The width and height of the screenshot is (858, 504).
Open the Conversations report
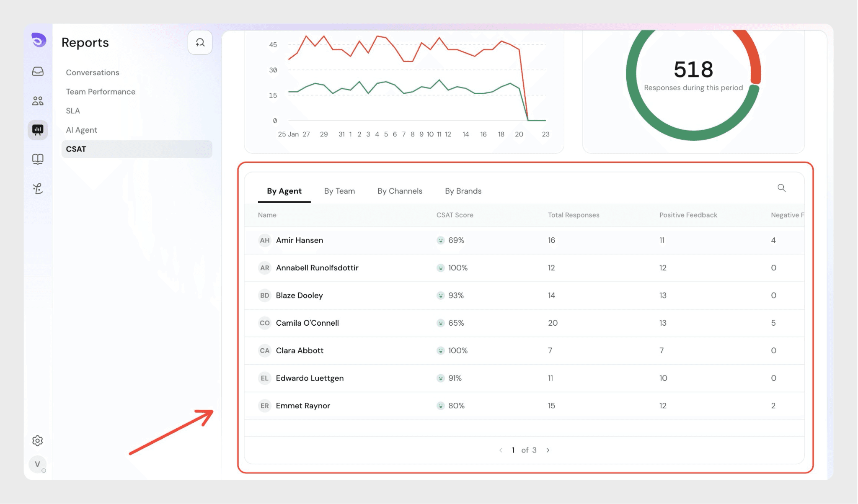(x=93, y=72)
